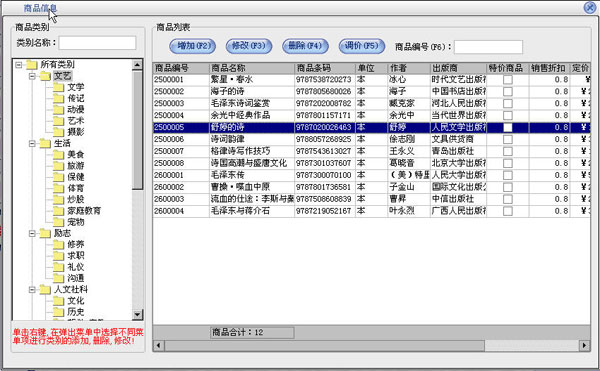Click the folder icon beside 求职
Image resolution: width=600 pixels, height=371 pixels.
tap(59, 255)
